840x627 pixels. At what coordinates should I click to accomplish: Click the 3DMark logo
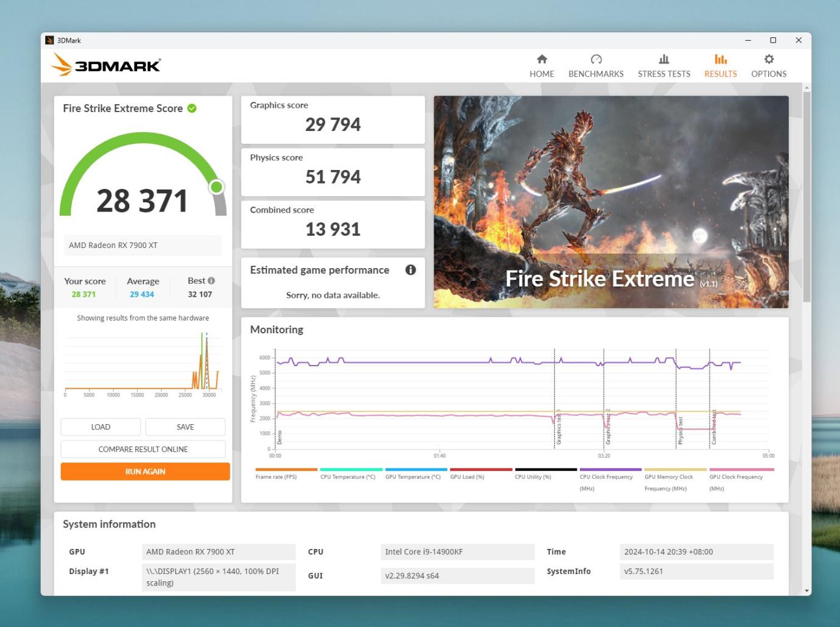click(x=106, y=65)
